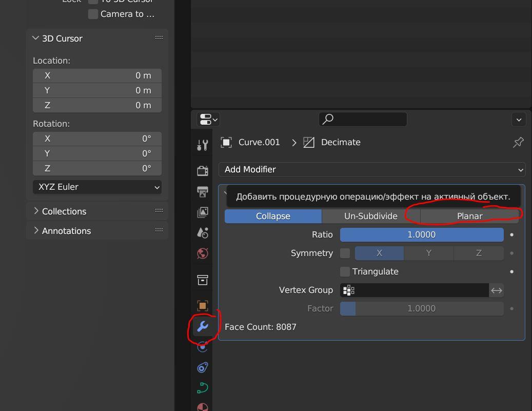Click the Annotations panel drag handle
Viewport: 532px width, 411px height.
pos(159,230)
